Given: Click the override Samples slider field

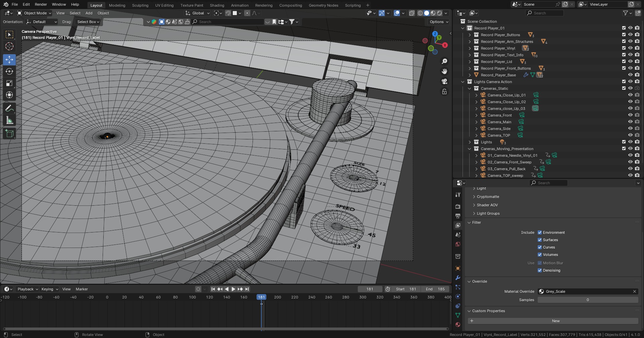Looking at the screenshot, I should (588, 300).
